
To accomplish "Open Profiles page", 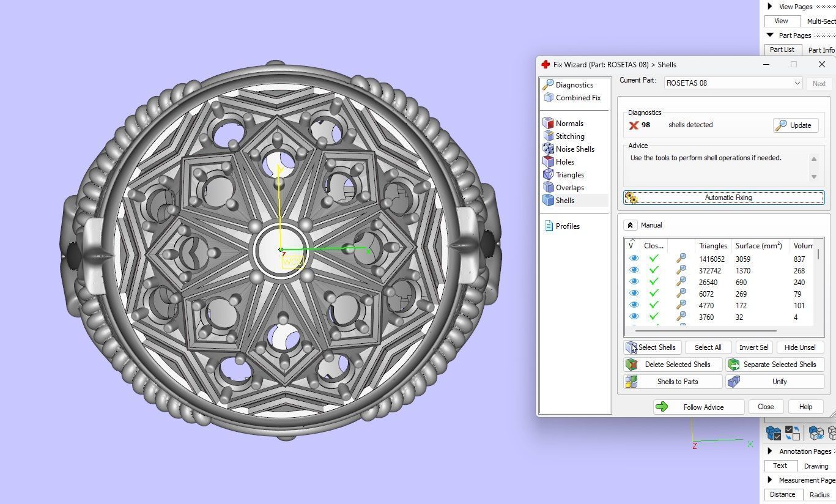I will 561,226.
